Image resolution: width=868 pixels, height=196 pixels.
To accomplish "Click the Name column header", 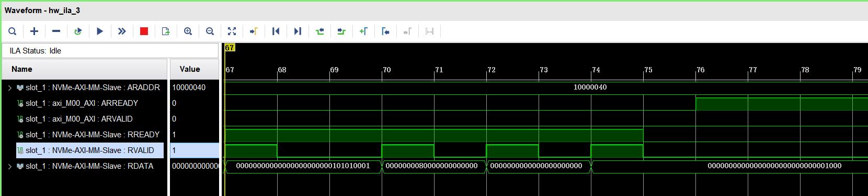I will pyautogui.click(x=22, y=69).
